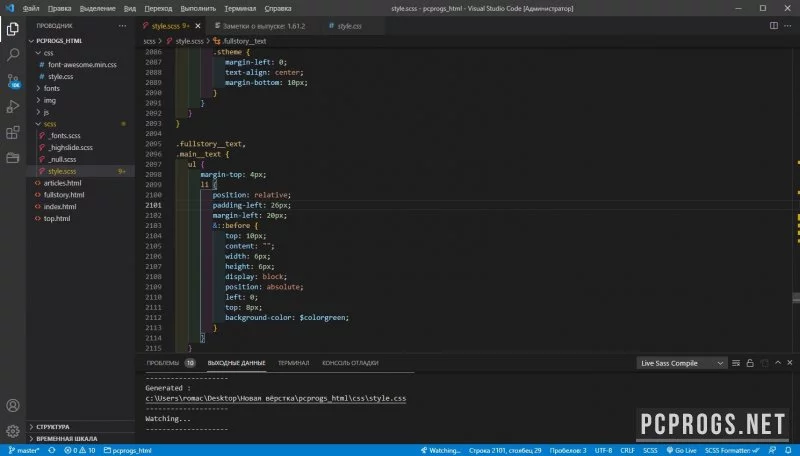Switch to Консоль отладки panel tab

(x=350, y=363)
